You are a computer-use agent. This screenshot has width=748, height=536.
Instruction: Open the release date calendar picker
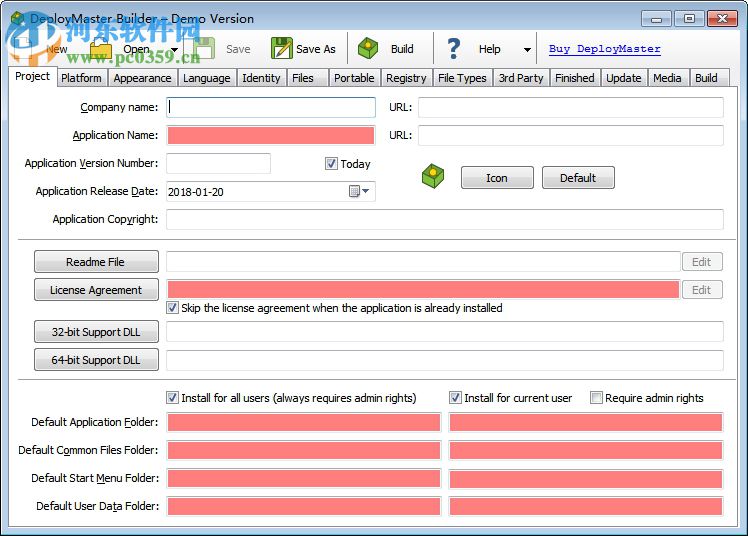(x=359, y=191)
